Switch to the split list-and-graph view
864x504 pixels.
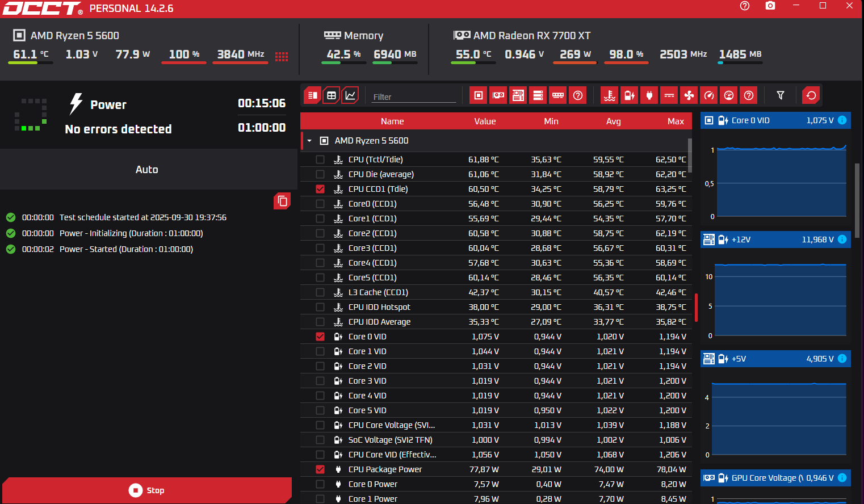312,95
